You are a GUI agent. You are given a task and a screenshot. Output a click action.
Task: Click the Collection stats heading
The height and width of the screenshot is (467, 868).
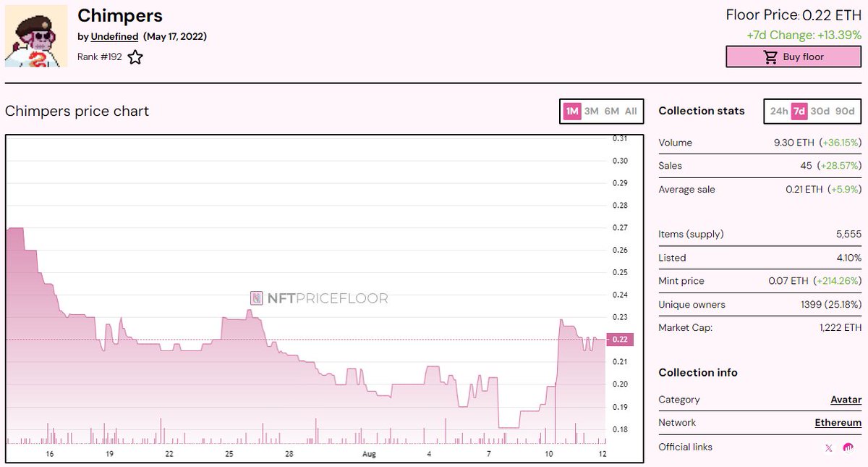pos(702,111)
